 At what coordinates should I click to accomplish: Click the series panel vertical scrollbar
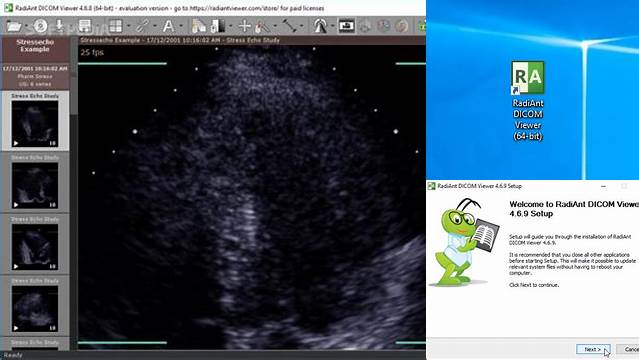pyautogui.click(x=74, y=194)
